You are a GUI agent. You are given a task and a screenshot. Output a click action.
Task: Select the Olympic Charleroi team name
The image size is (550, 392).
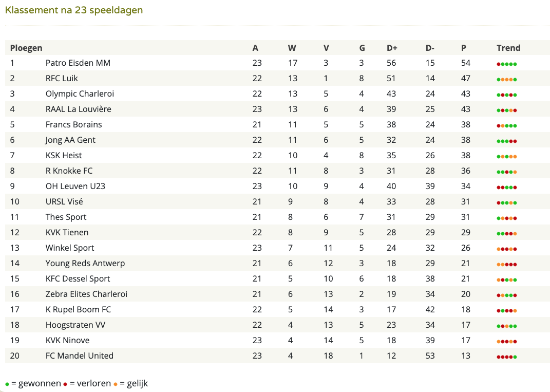80,94
